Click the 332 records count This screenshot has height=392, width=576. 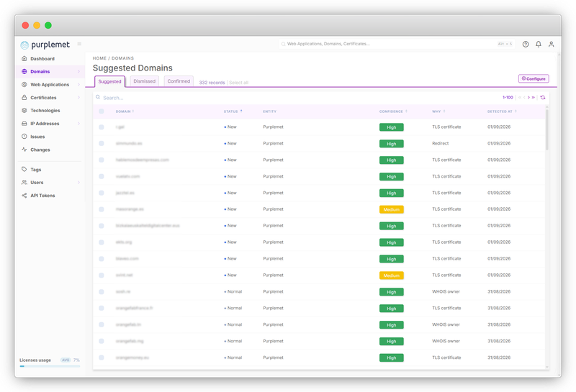(x=212, y=83)
